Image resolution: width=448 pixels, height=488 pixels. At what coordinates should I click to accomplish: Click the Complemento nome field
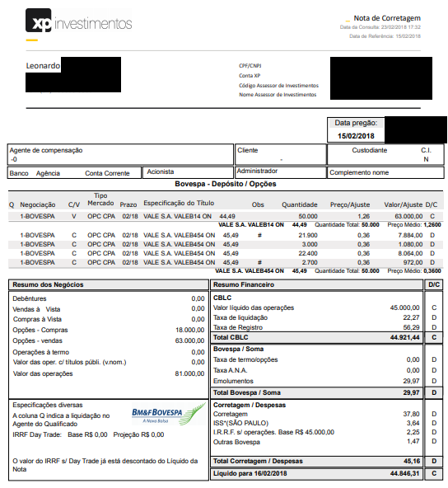pyautogui.click(x=385, y=172)
